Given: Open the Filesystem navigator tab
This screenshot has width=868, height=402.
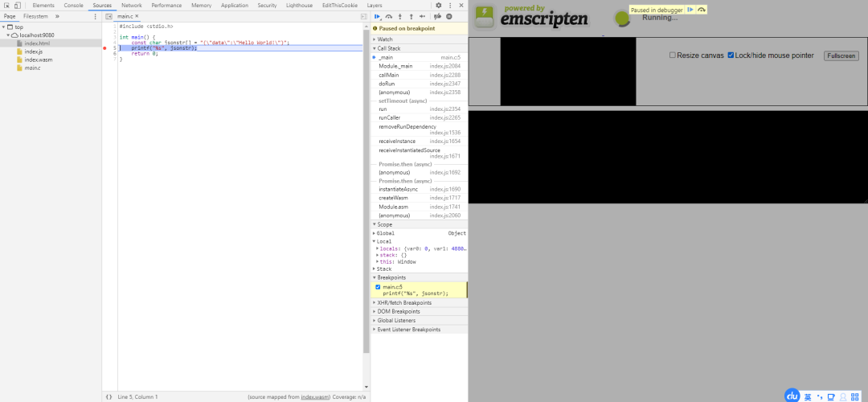Looking at the screenshot, I should click(35, 17).
